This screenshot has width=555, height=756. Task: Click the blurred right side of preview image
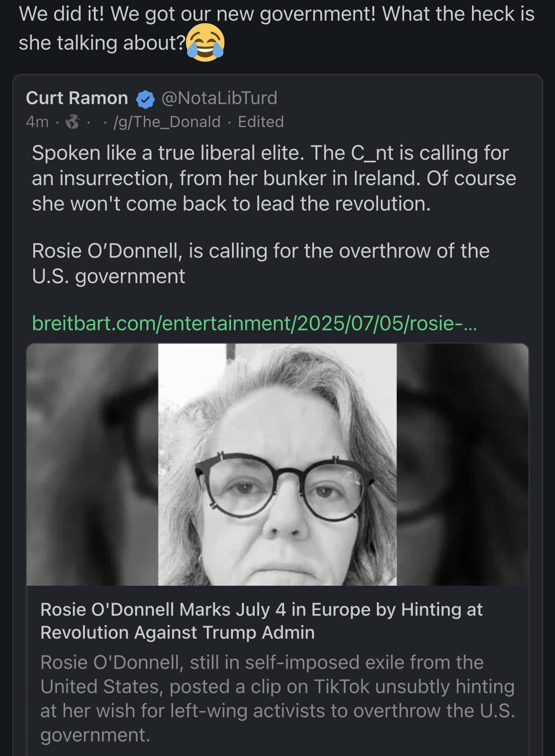462,464
